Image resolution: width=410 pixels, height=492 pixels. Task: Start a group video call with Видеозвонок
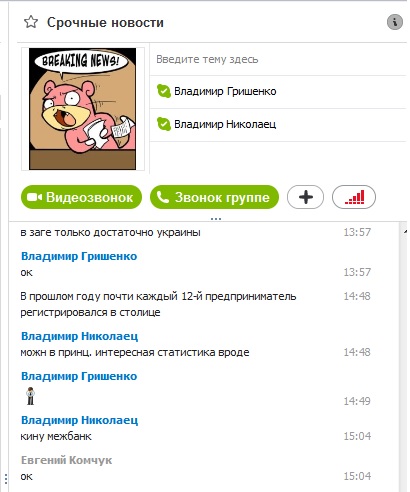81,197
